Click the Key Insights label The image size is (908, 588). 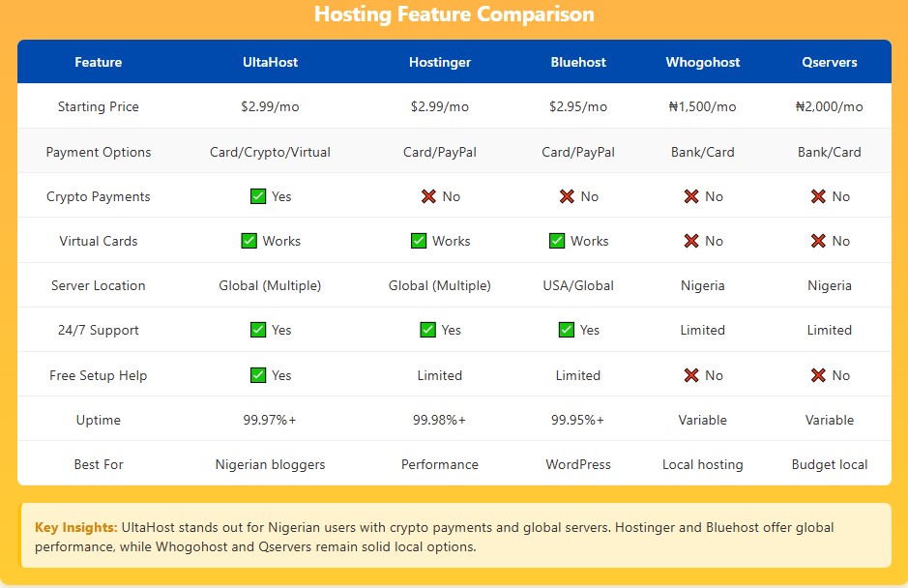click(76, 527)
